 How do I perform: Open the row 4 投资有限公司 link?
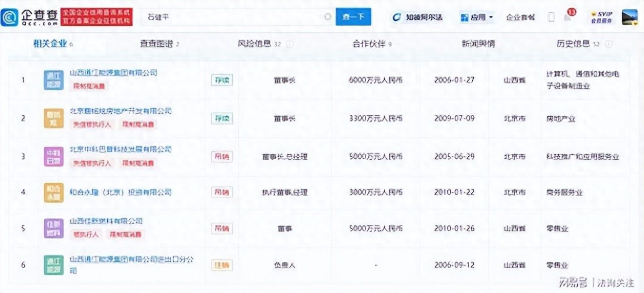click(x=121, y=192)
